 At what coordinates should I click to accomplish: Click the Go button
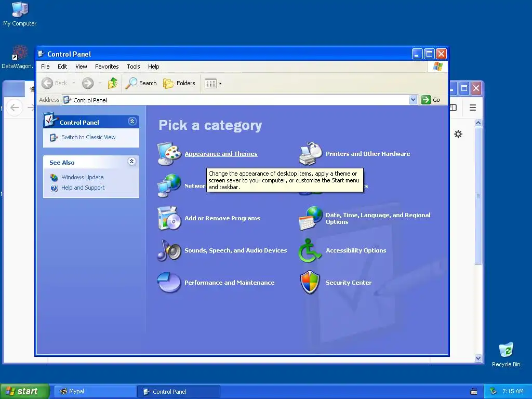[x=431, y=100]
